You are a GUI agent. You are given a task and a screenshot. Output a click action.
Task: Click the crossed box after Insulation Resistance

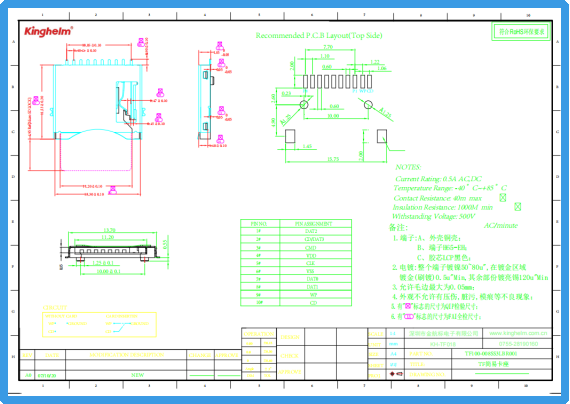point(518,207)
